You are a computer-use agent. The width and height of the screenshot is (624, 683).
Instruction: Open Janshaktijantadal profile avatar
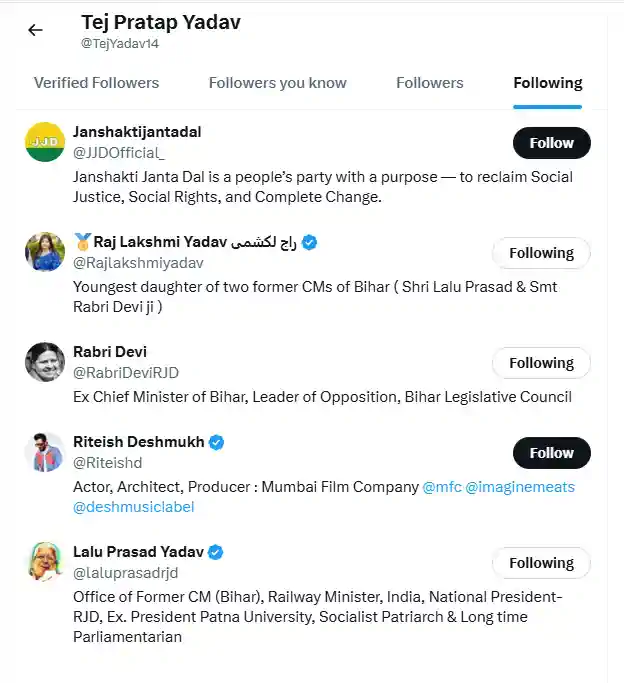pos(45,142)
